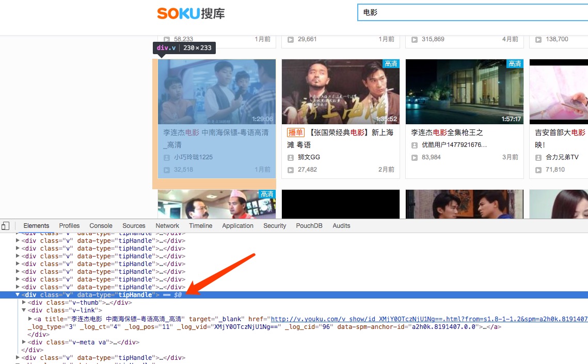Screen dimensions: 588x364
Task: Click the DevTools inspect element icon left of Elements
Action: (6, 226)
